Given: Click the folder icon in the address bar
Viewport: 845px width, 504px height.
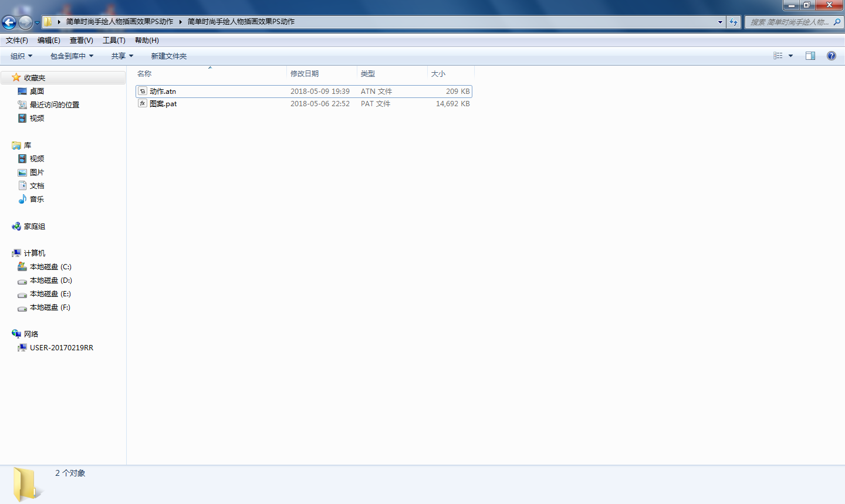Looking at the screenshot, I should (x=48, y=22).
